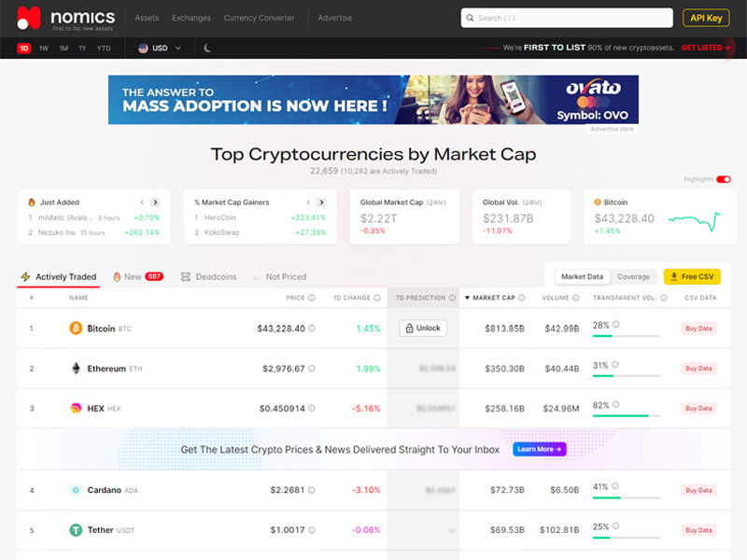Go to next Just Added items

coord(155,203)
